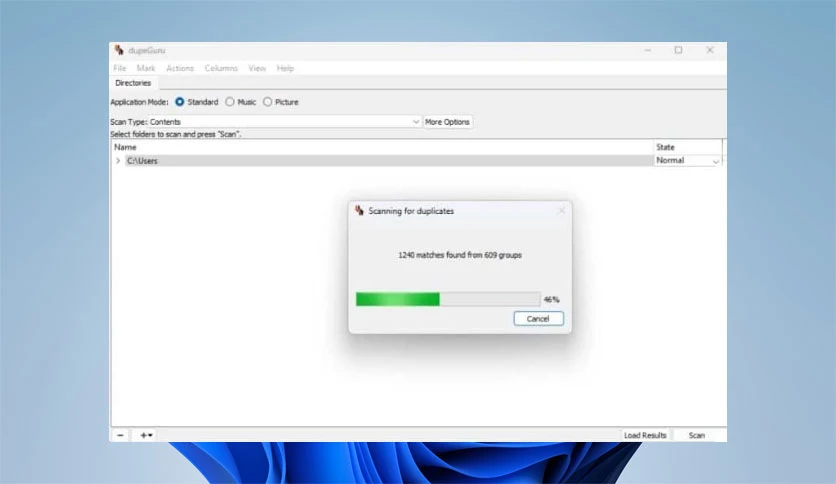Open the Actions menu
Screen dimensions: 836x484
tap(180, 68)
